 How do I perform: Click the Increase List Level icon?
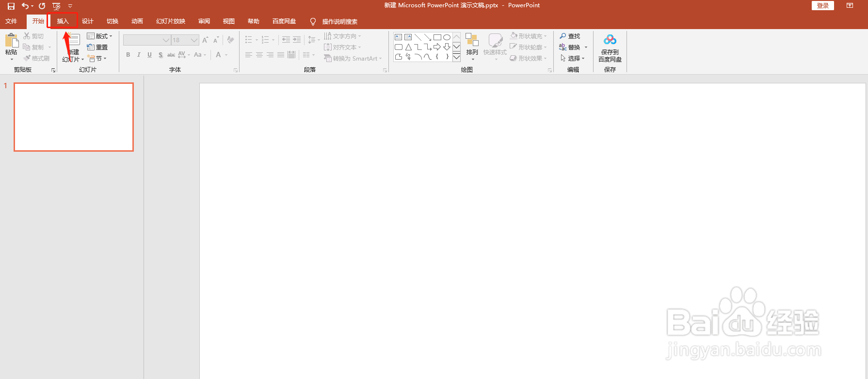tap(297, 40)
